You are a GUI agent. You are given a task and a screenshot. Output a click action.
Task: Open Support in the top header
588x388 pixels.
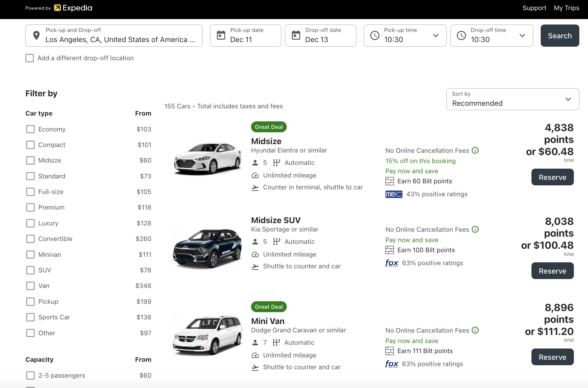click(534, 8)
